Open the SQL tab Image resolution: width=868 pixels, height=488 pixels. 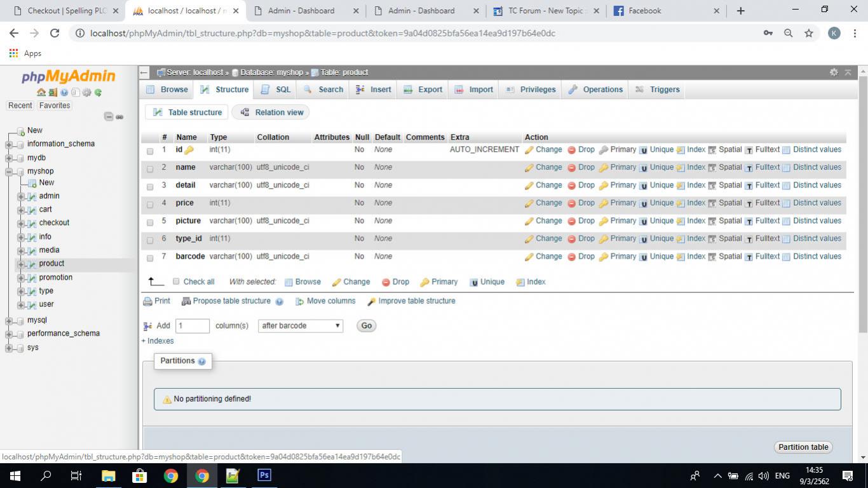(276, 90)
